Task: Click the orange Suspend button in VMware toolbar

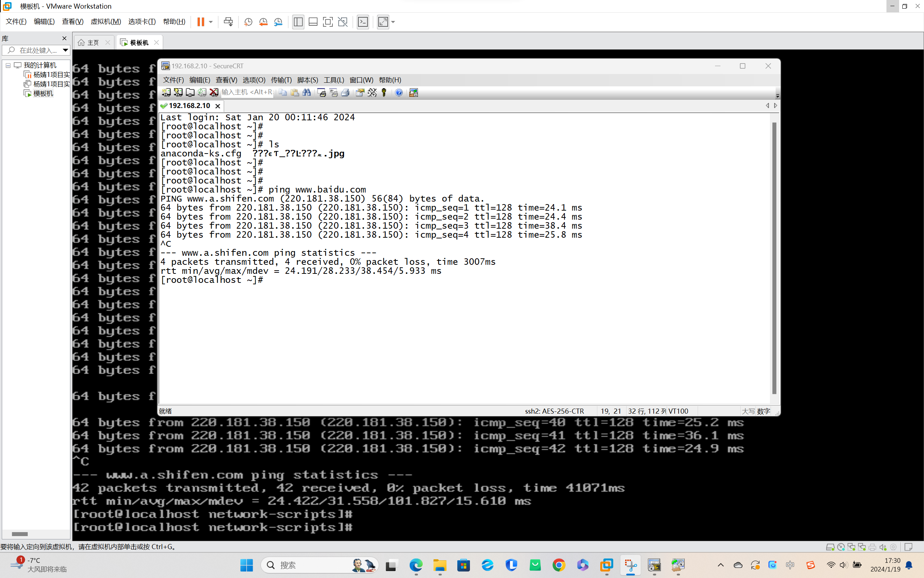Action: (x=201, y=22)
